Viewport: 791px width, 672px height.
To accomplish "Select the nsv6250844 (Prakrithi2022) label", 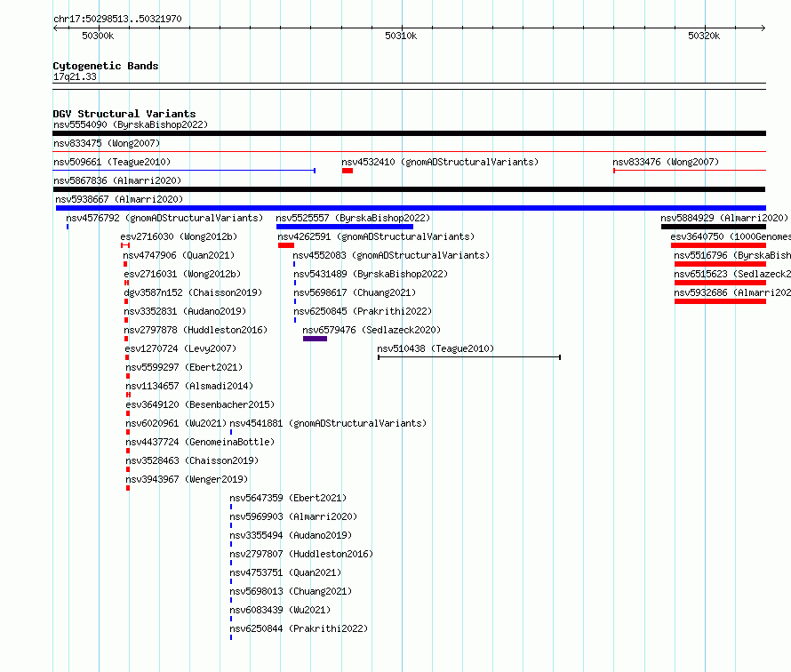I will click(x=299, y=628).
